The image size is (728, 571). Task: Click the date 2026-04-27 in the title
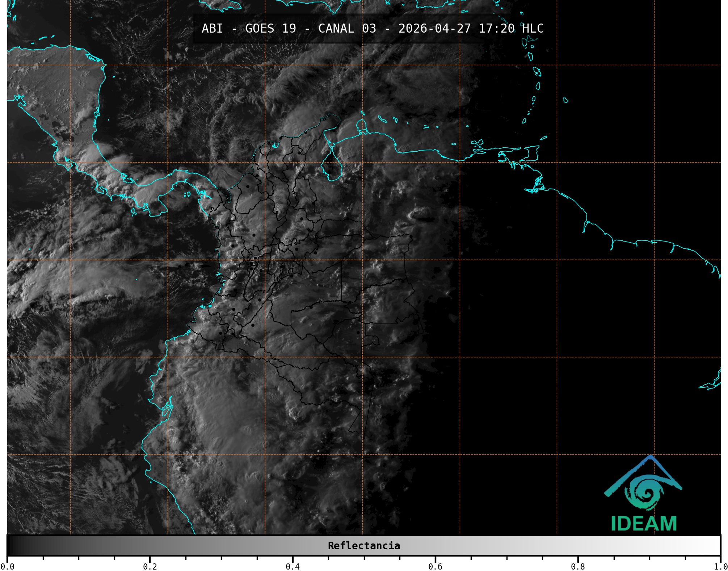click(x=434, y=28)
